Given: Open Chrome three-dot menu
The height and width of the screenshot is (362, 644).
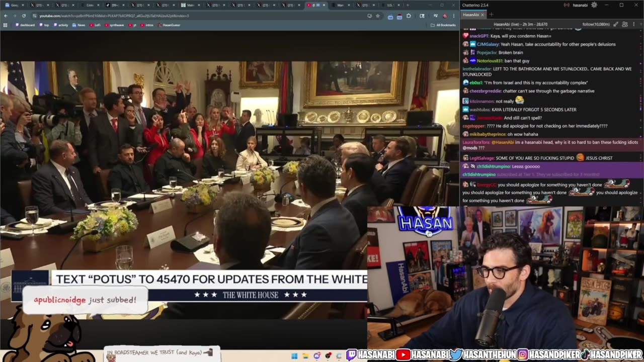Looking at the screenshot, I should (x=453, y=16).
